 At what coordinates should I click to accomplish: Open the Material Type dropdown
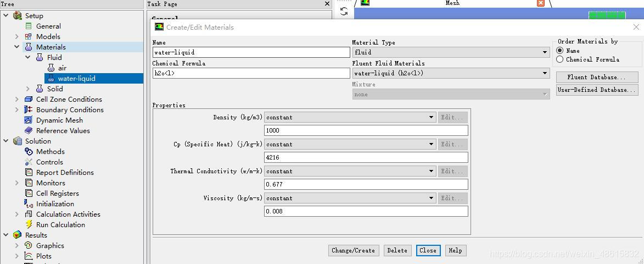pos(450,52)
